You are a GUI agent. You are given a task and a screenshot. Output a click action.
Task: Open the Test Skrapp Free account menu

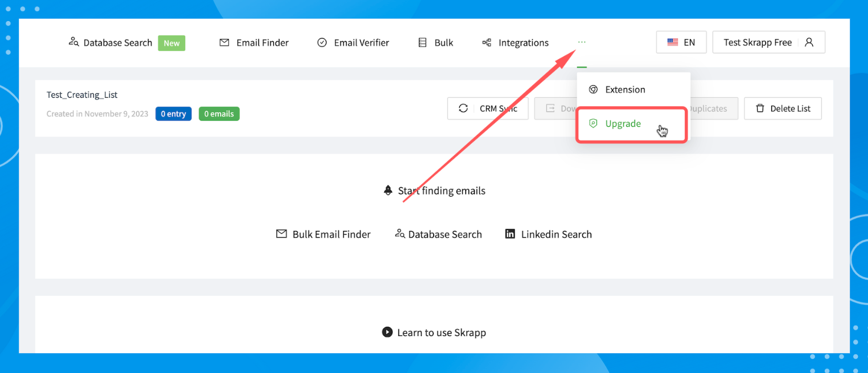pyautogui.click(x=768, y=42)
